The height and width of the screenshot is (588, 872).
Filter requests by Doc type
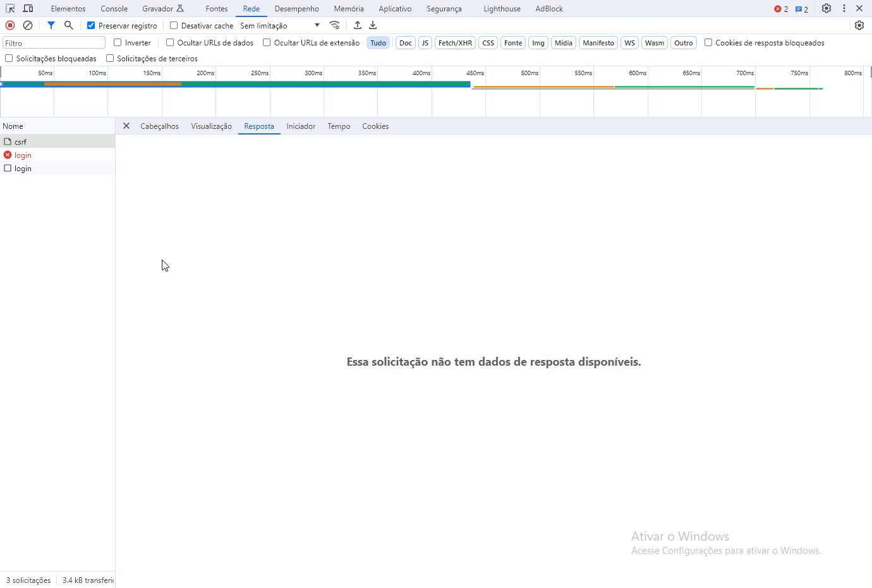pos(406,43)
